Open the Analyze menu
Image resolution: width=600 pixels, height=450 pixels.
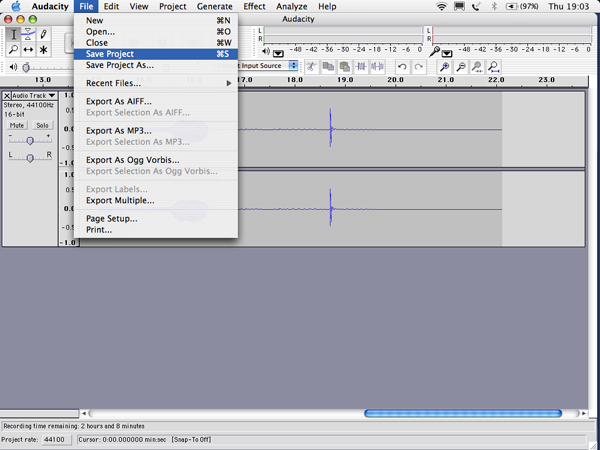tap(292, 7)
